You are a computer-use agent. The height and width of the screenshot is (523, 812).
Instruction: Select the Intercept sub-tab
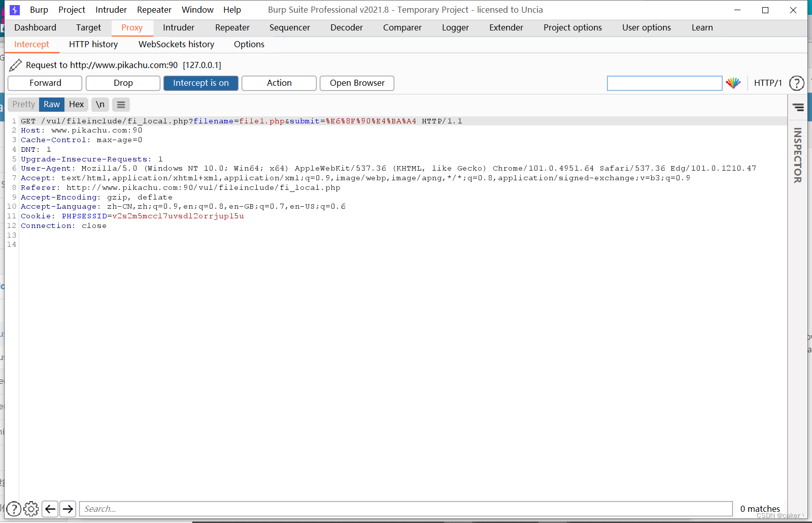pyautogui.click(x=31, y=44)
